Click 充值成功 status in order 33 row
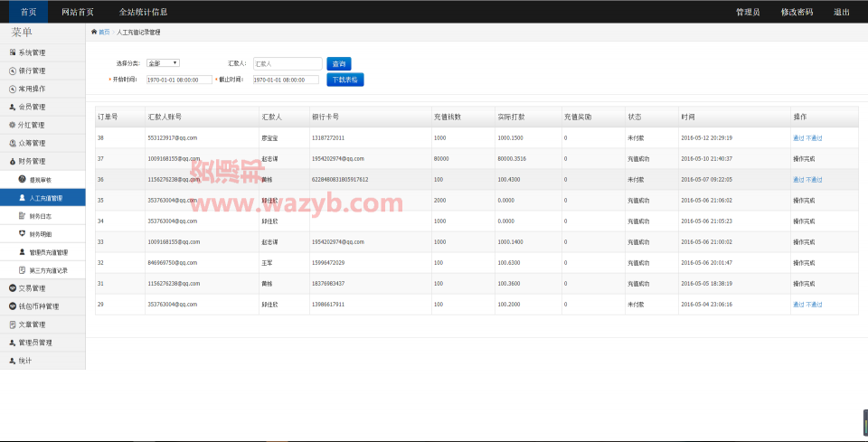 click(638, 242)
